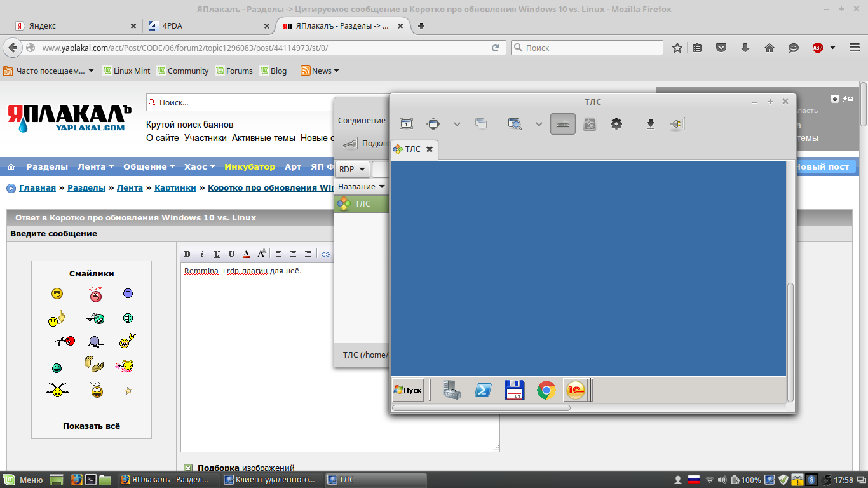Click the minimize-window down arrow icon in ТЛС toolbar
868x488 pixels.
(651, 124)
